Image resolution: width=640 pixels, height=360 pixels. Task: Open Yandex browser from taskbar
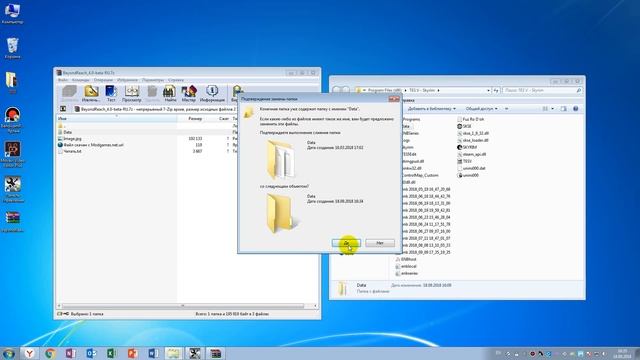click(x=30, y=353)
